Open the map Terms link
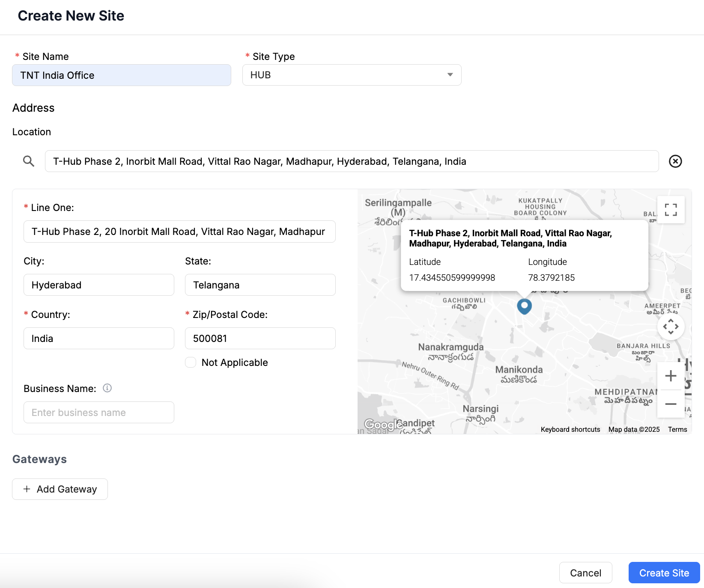Viewport: 704px width, 588px height. (677, 429)
